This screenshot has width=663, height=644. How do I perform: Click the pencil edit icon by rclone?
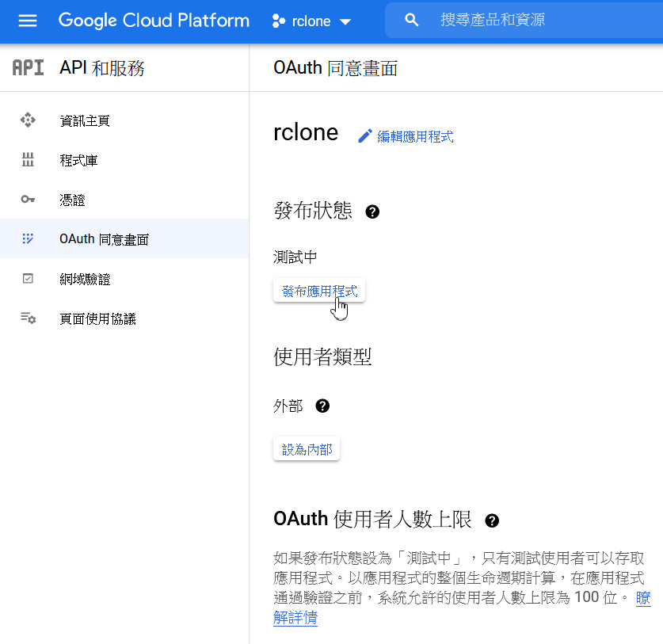coord(365,135)
